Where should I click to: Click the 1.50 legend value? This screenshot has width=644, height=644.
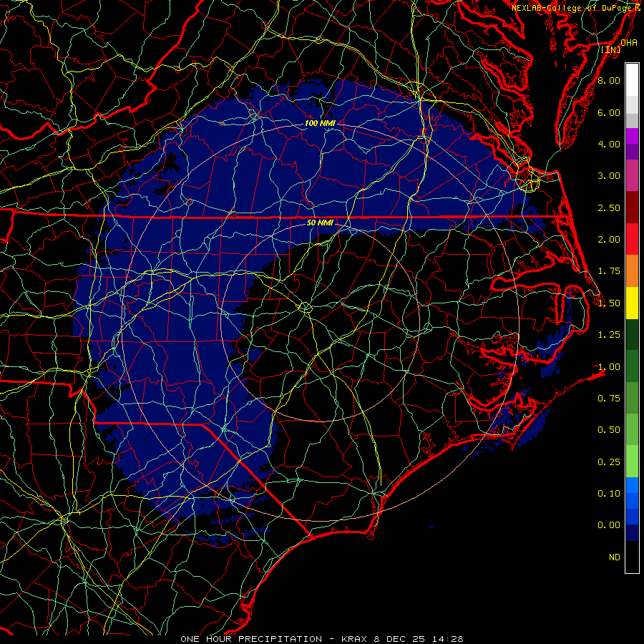coord(609,303)
